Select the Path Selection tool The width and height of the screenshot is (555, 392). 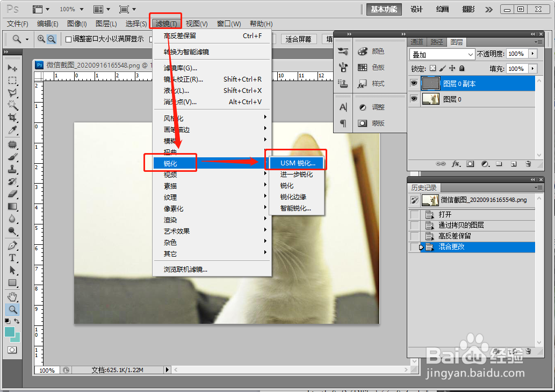(x=12, y=270)
